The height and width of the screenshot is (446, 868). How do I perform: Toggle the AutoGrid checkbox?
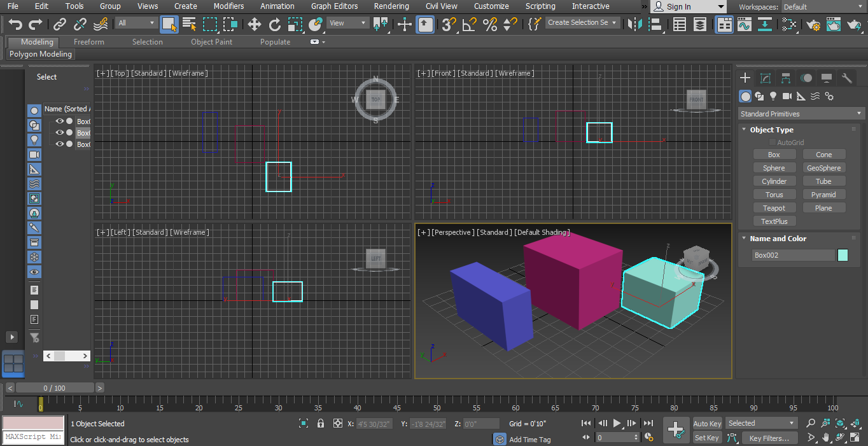coord(773,143)
